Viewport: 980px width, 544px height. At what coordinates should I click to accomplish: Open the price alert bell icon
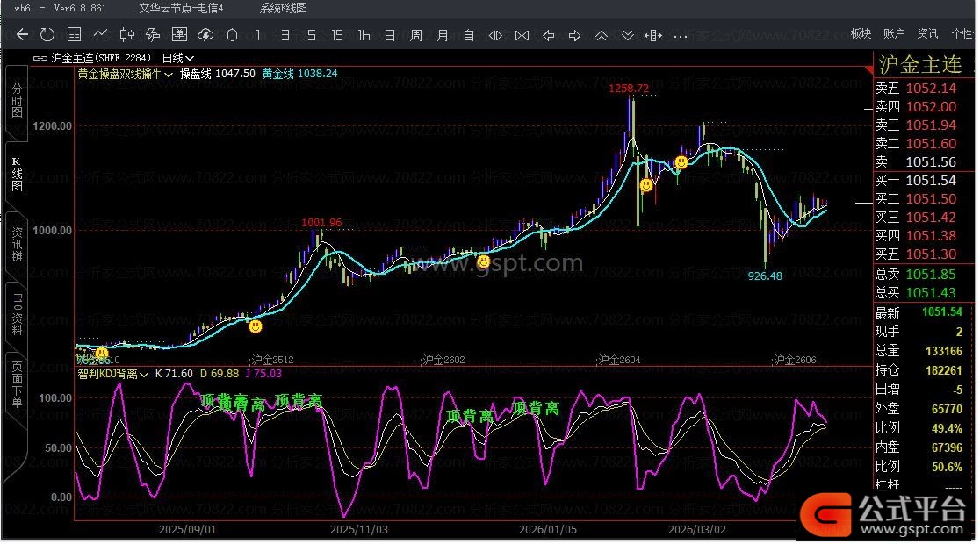[232, 35]
